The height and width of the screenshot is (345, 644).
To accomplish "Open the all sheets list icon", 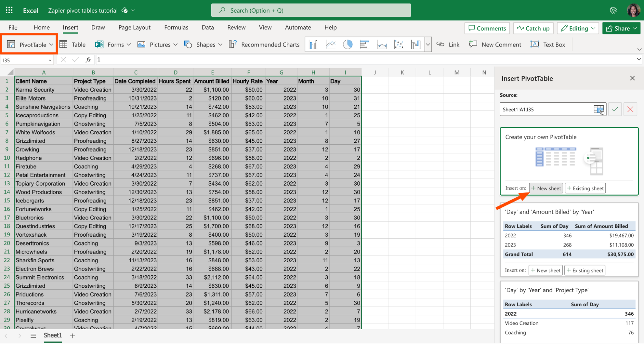I will click(x=33, y=336).
